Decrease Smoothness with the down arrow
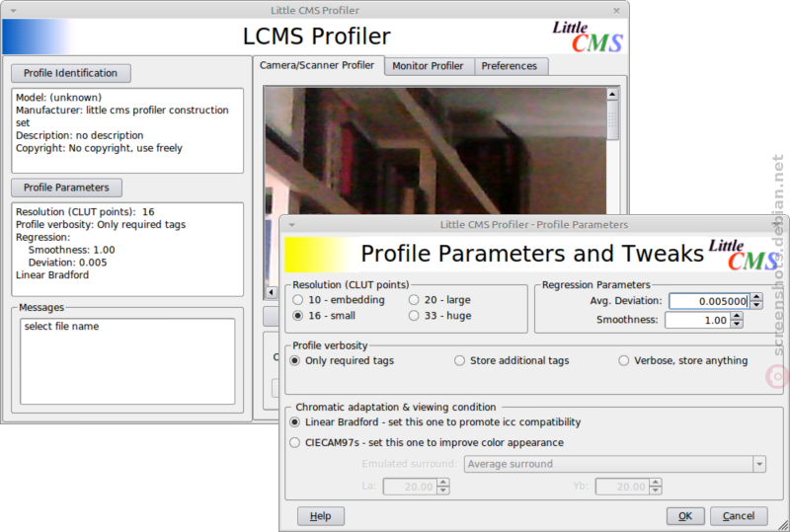790x532 pixels. (737, 324)
